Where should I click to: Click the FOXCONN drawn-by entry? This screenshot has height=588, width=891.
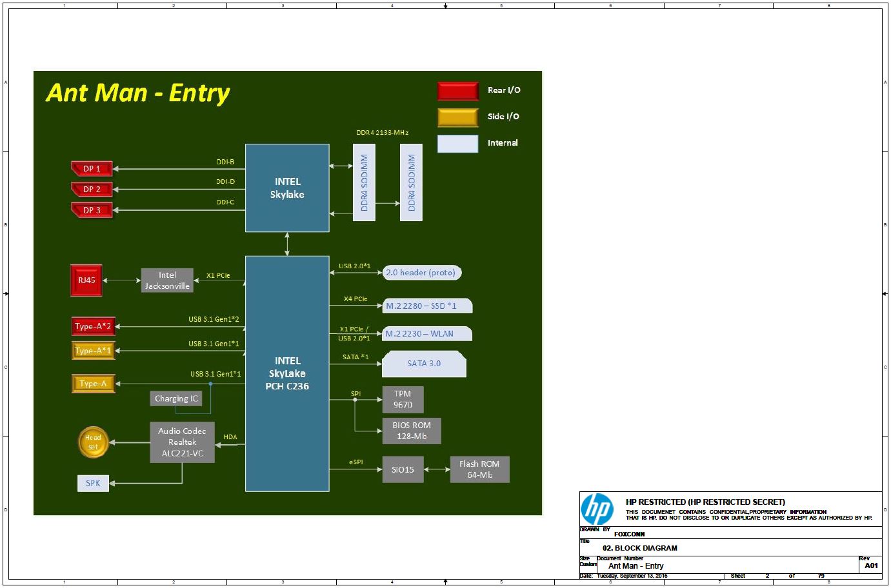tap(629, 534)
